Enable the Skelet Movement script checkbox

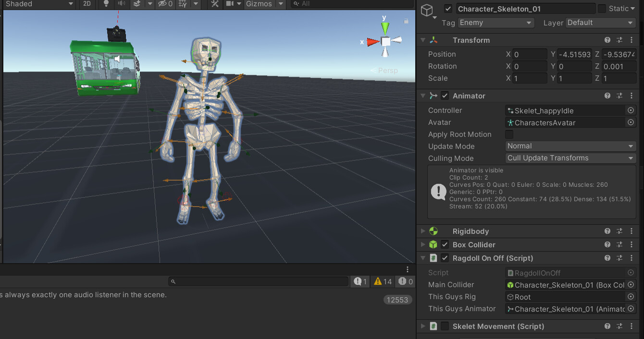coord(445,327)
